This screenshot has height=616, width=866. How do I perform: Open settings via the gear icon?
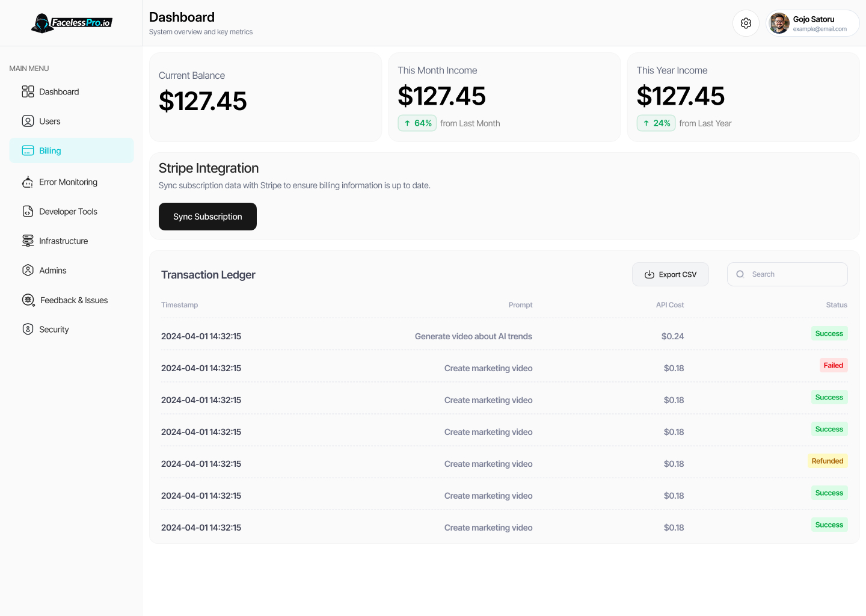(x=746, y=23)
